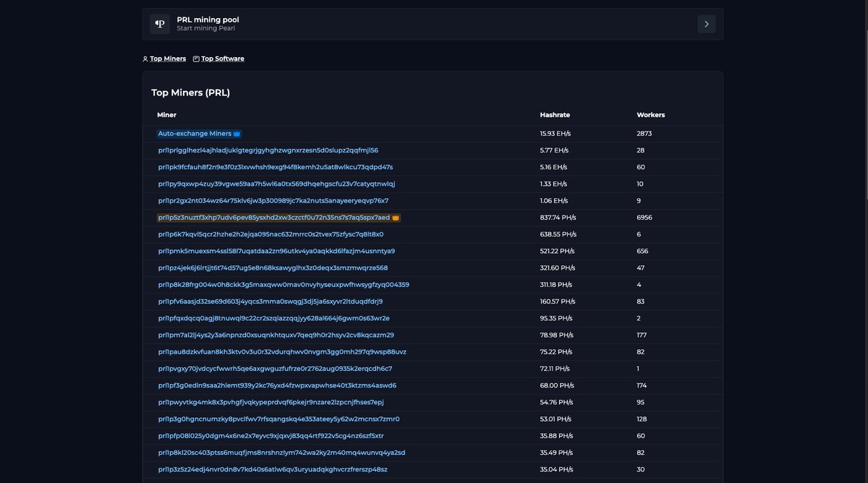This screenshot has width=868, height=483.
Task: Click the '72.11 PH/s' hashrate value
Action: point(556,368)
